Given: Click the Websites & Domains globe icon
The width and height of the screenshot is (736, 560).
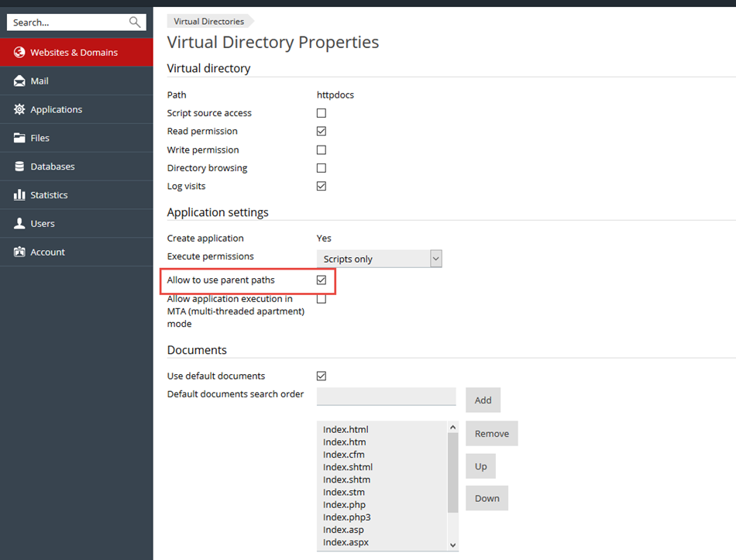Looking at the screenshot, I should (x=19, y=53).
